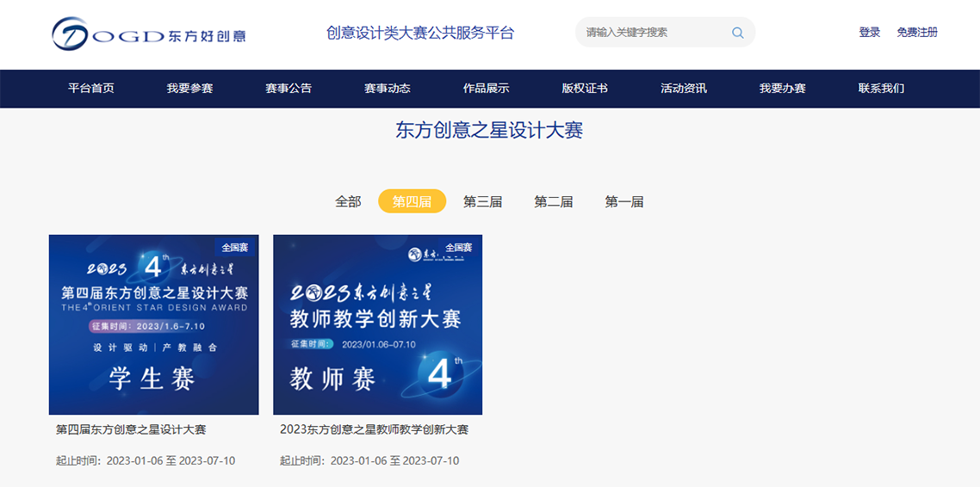Select the 第三届 filter tab
Image resolution: width=980 pixels, height=487 pixels.
(482, 201)
